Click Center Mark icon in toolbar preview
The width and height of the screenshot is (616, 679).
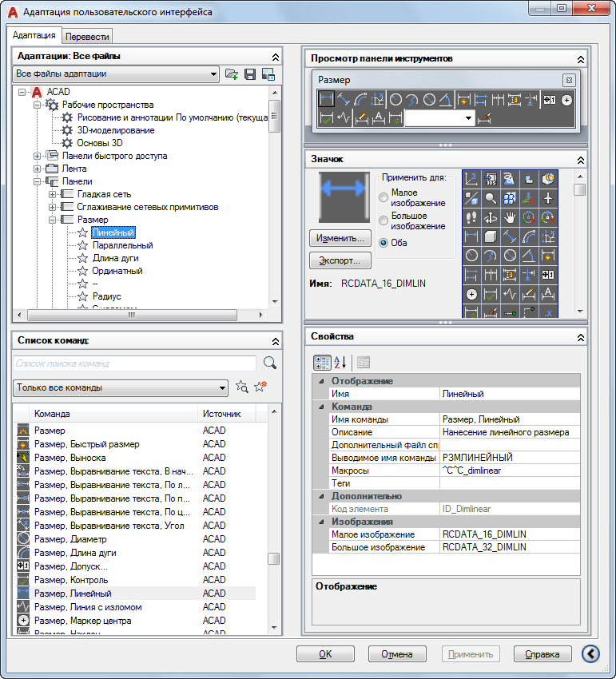566,100
